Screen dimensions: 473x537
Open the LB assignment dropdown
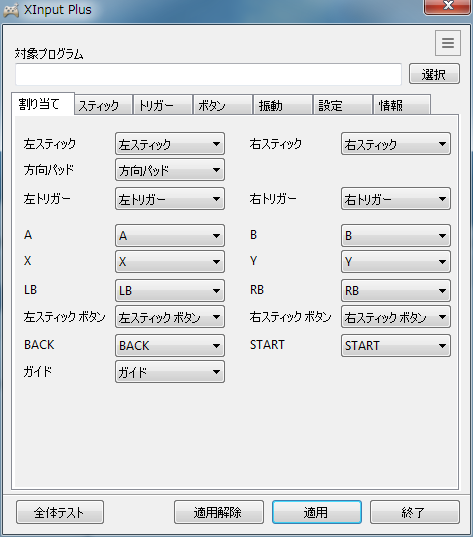click(x=170, y=291)
